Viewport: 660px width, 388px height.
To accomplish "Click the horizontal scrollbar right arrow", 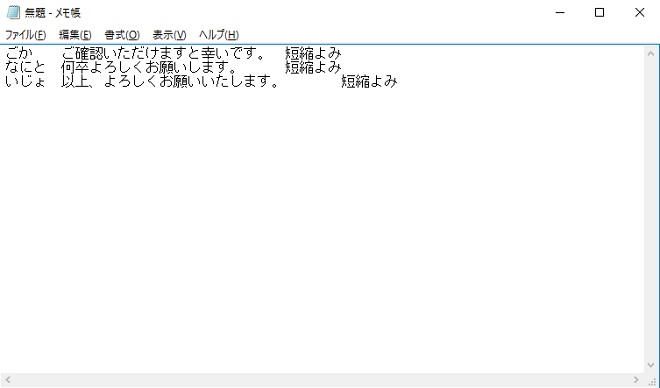I will point(636,380).
